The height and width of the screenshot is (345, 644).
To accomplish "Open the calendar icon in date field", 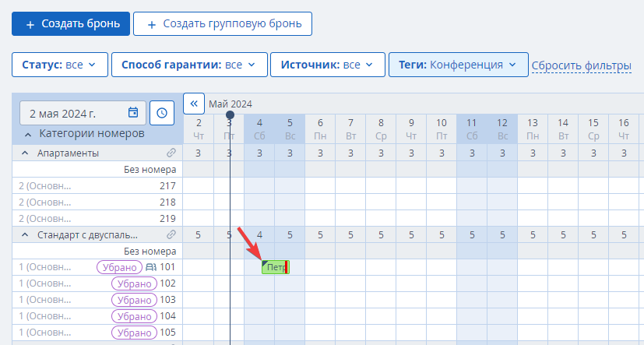I will coord(133,113).
